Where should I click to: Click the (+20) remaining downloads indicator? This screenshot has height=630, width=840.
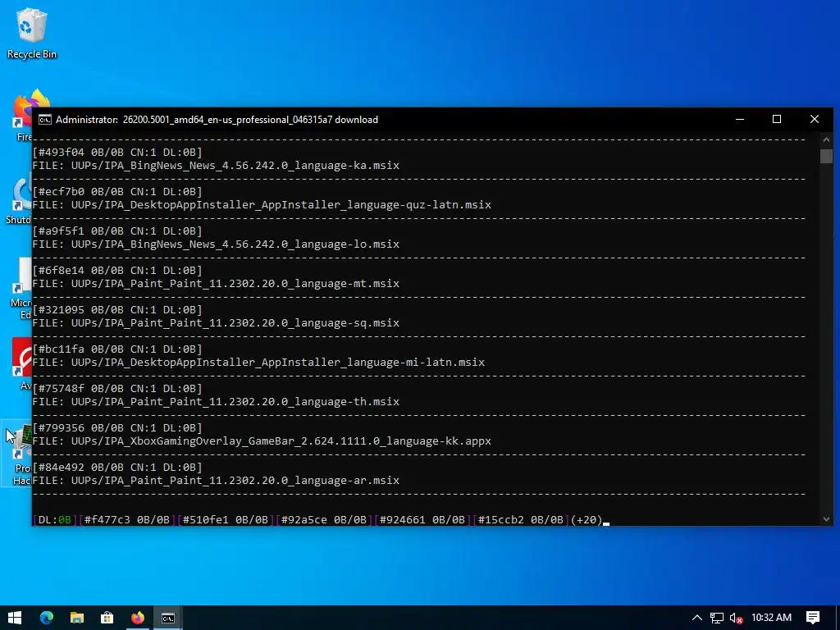[587, 519]
